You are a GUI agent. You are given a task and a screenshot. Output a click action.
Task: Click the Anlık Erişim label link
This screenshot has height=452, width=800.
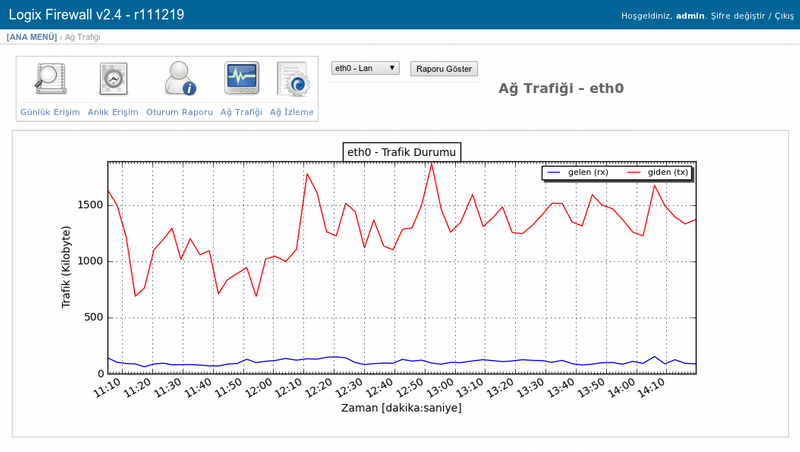coord(113,112)
